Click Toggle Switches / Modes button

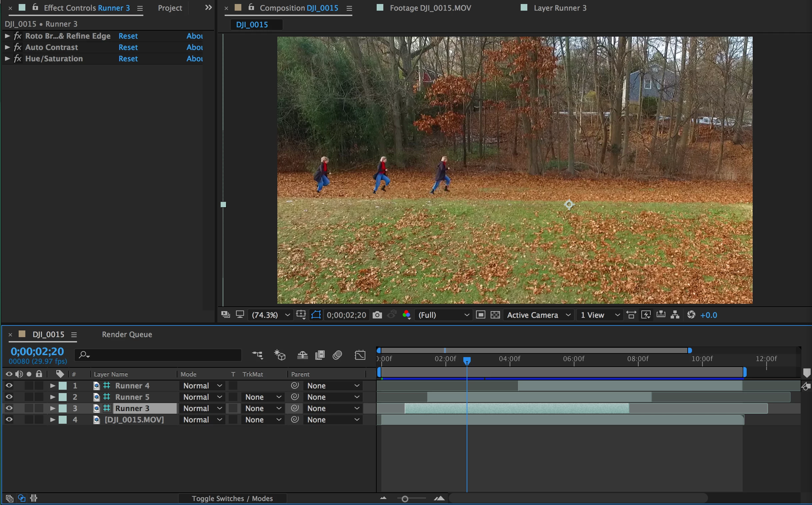click(x=232, y=498)
